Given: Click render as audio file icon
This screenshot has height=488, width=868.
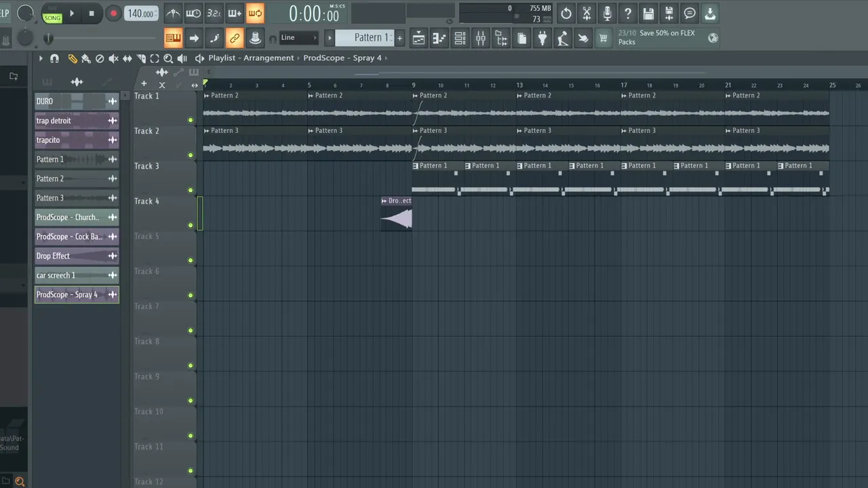Looking at the screenshot, I should pos(669,13).
